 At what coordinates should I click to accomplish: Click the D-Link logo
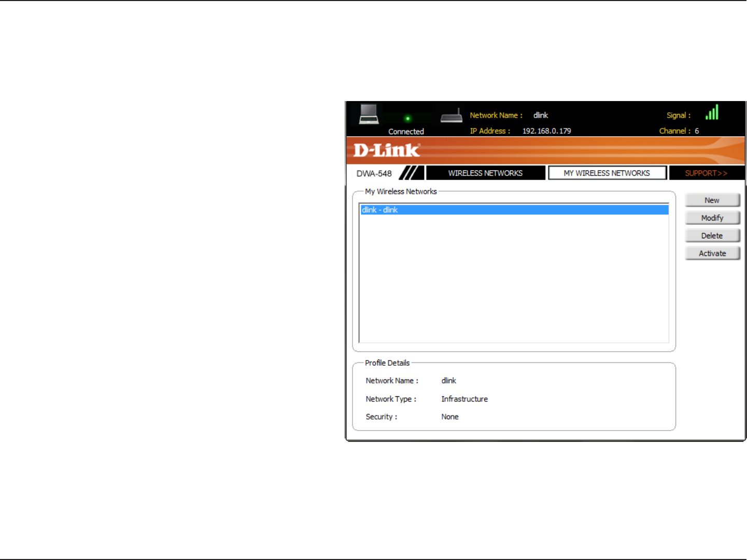click(387, 150)
